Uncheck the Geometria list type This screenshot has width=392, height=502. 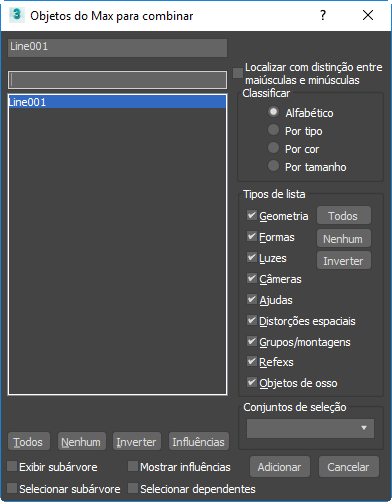coord(252,215)
